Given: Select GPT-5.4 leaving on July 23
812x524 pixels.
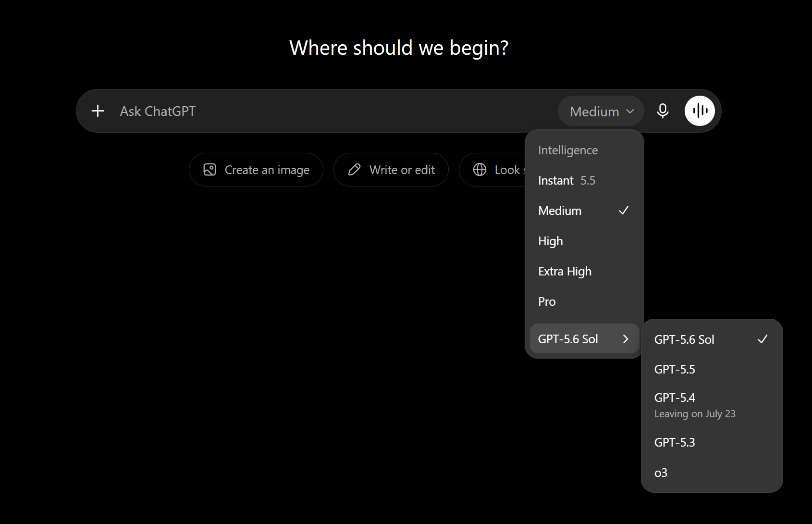Looking at the screenshot, I should 712,405.
